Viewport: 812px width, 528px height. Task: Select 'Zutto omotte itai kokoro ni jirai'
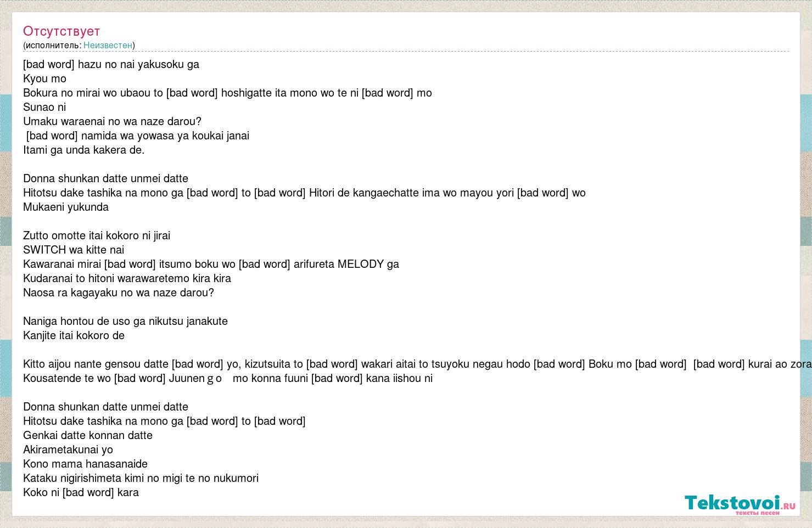point(97,235)
